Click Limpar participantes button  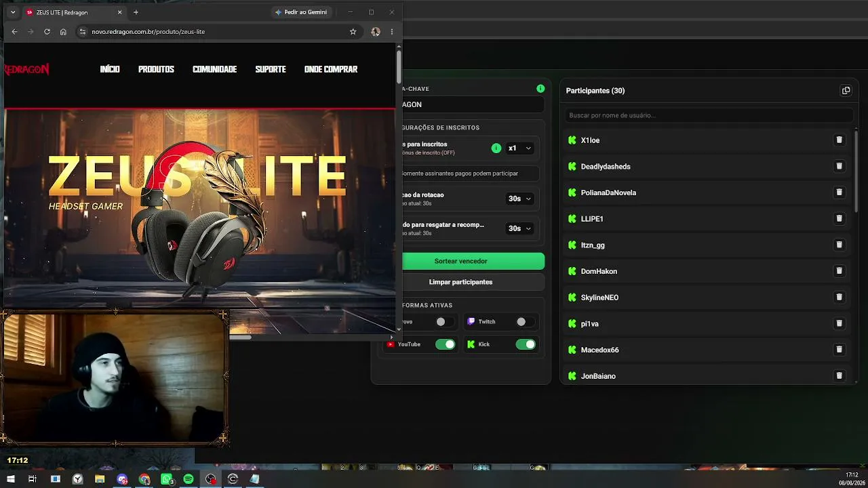point(473,282)
